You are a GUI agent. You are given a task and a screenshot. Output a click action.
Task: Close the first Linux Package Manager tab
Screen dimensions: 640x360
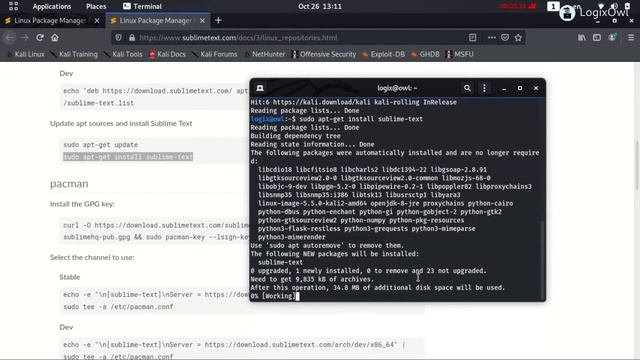[97, 20]
